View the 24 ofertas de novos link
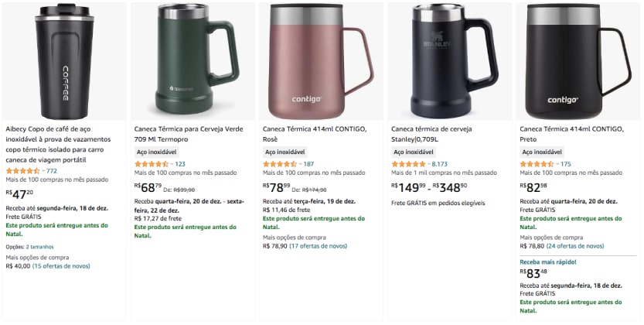644x325 pixels. point(574,246)
